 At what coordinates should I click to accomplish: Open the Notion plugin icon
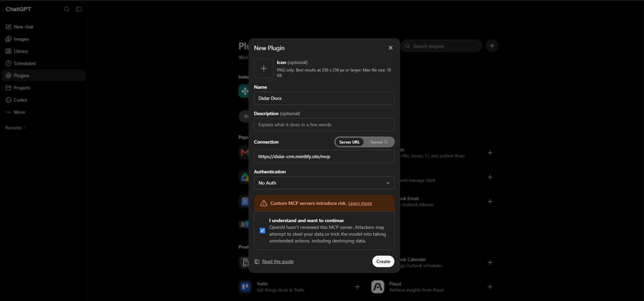pyautogui.click(x=244, y=262)
